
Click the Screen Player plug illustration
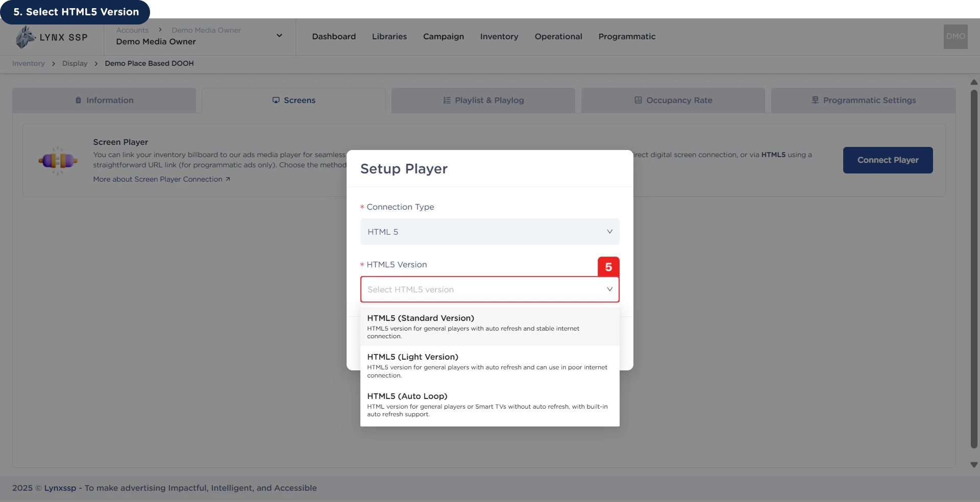[58, 161]
